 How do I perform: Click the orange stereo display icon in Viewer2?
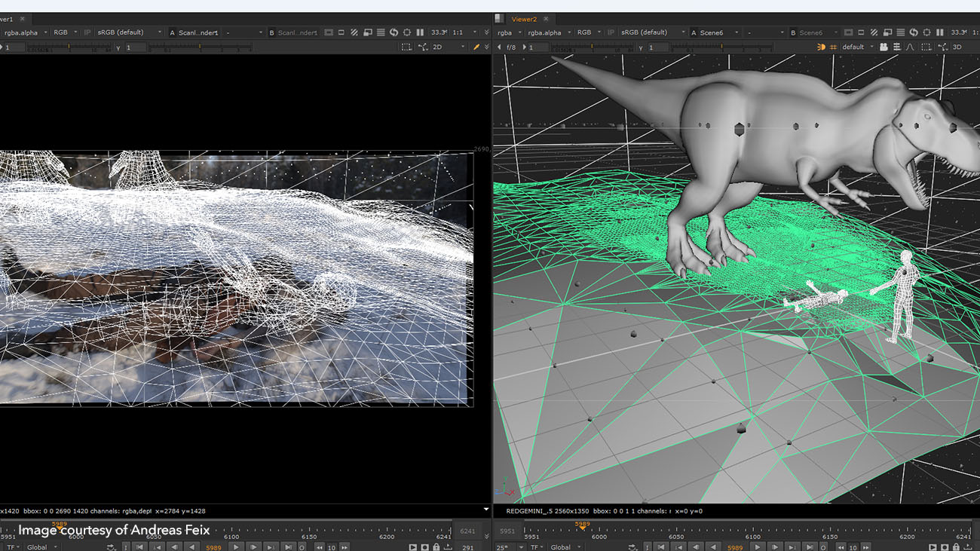[x=821, y=47]
